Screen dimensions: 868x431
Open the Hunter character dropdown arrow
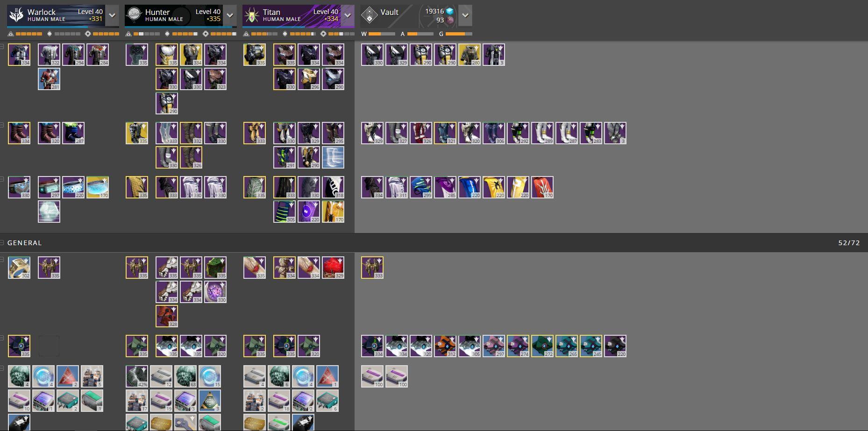[230, 15]
